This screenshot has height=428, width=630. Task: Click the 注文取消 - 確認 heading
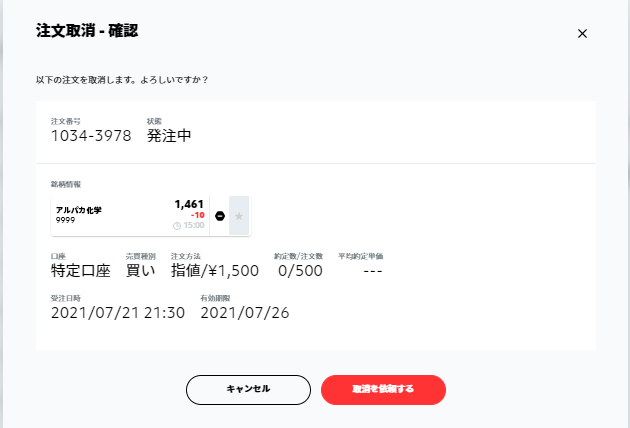[x=87, y=31]
